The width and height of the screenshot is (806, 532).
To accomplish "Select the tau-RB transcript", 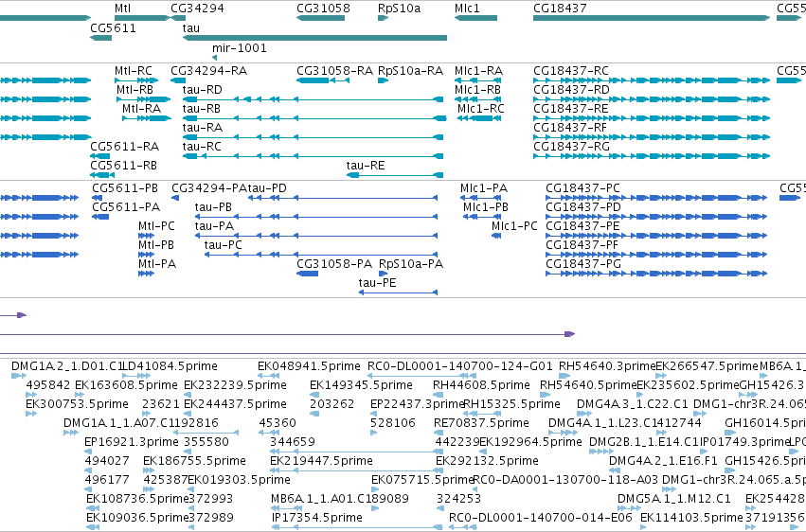I will pos(314,118).
